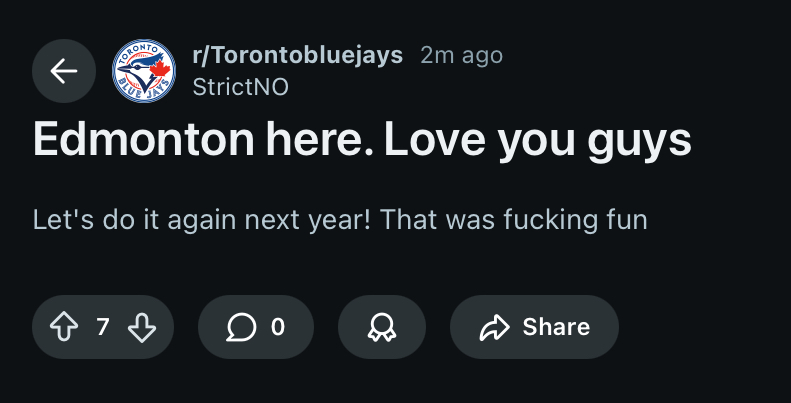
Task: Click the comment speech bubble icon
Action: pos(241,327)
